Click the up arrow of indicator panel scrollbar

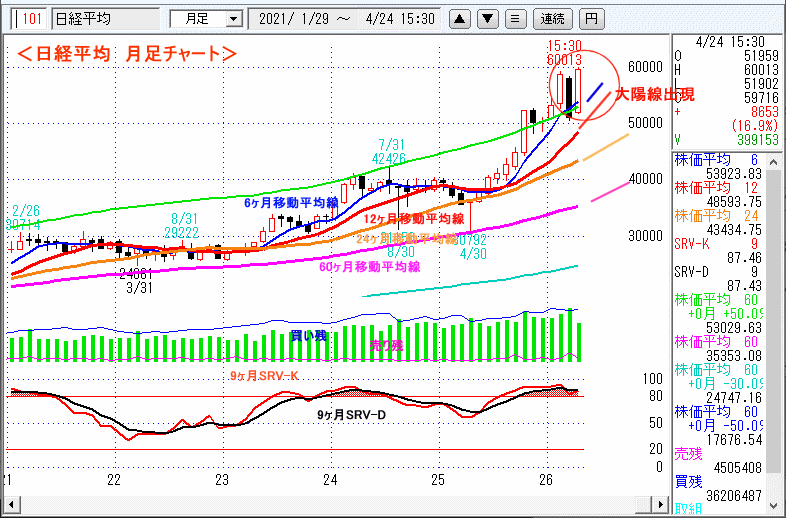point(773,162)
